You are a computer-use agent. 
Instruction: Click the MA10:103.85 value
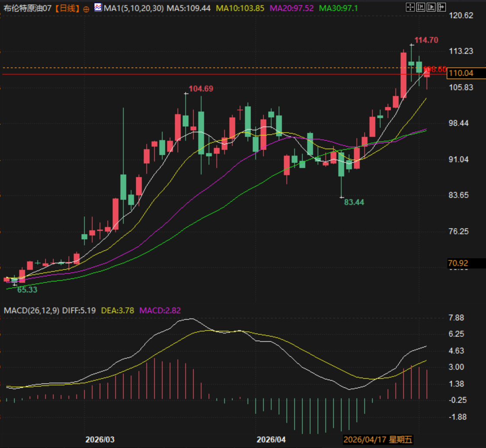[x=240, y=8]
